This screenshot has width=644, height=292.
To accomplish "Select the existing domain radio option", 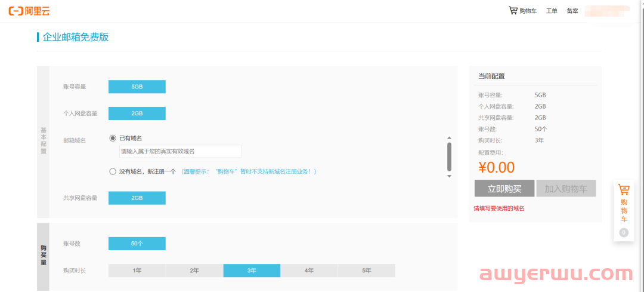I will click(113, 138).
